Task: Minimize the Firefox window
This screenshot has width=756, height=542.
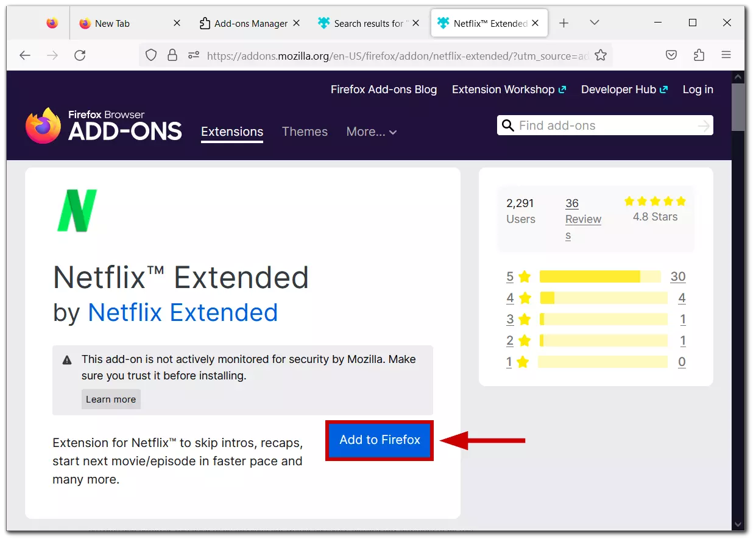Action: click(x=658, y=23)
